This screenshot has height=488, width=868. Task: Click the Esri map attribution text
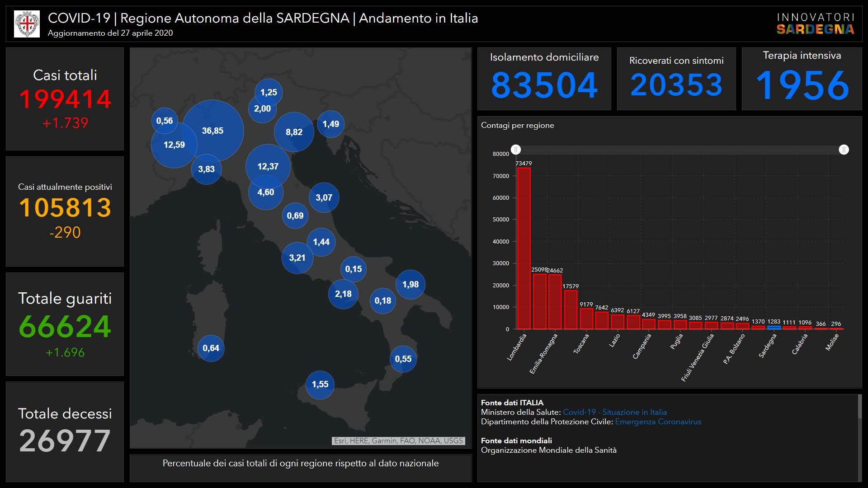(x=398, y=441)
